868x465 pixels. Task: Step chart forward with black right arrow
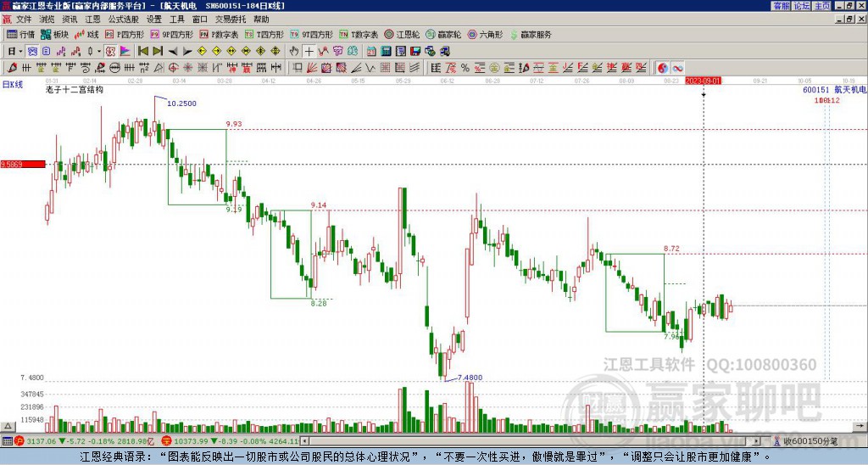click(x=187, y=51)
